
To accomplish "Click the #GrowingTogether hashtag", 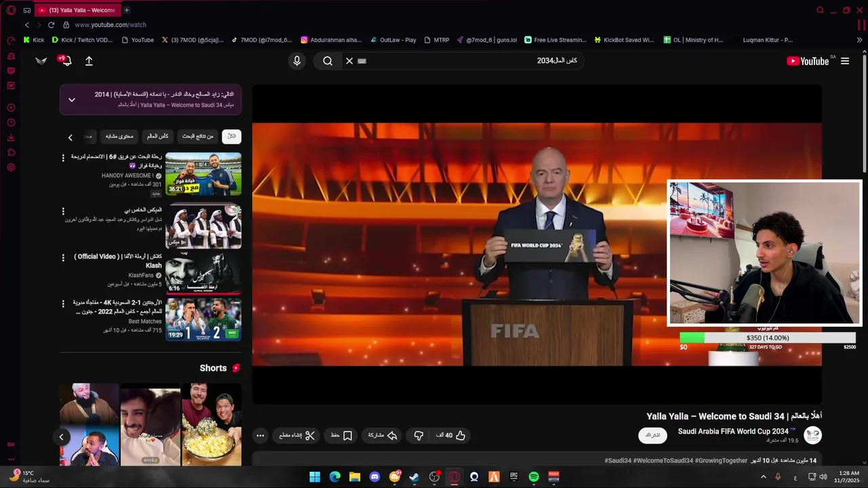I will pyautogui.click(x=721, y=461).
